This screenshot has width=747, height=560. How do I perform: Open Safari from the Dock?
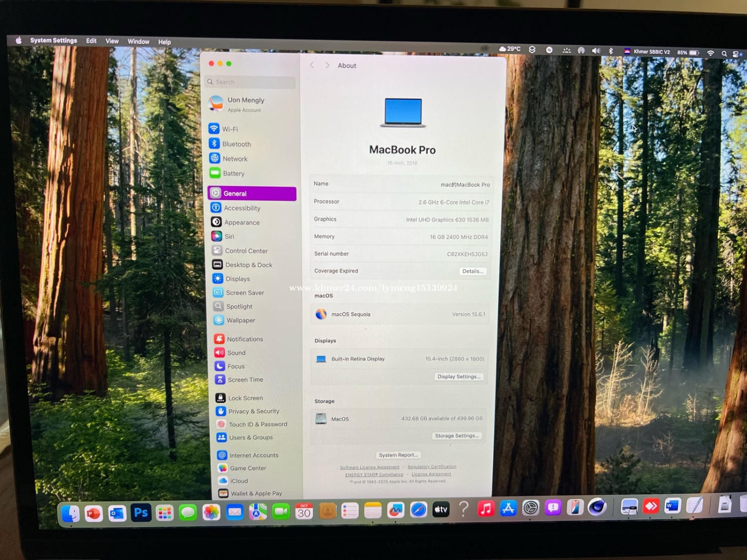(418, 510)
